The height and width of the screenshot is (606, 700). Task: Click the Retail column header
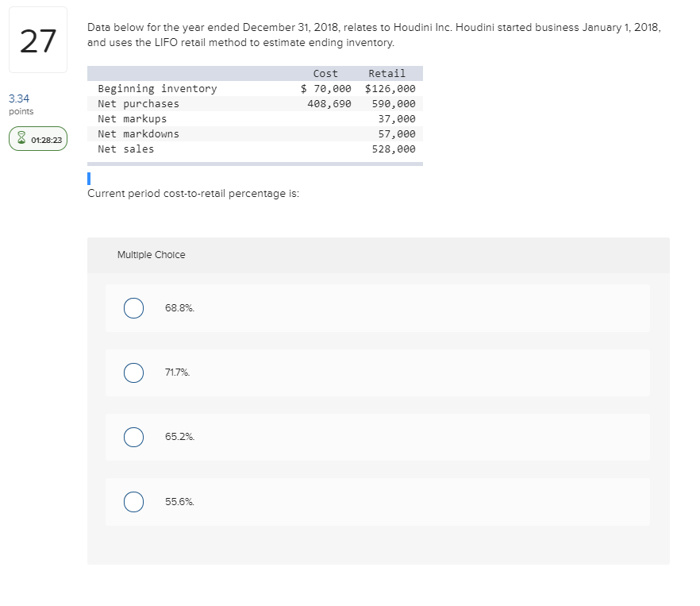387,74
